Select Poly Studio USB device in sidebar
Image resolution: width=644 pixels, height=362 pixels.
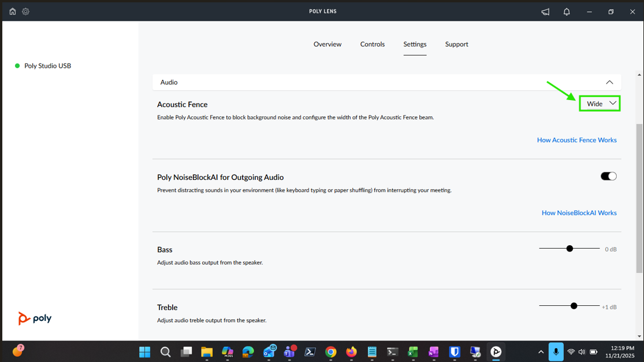click(x=47, y=66)
